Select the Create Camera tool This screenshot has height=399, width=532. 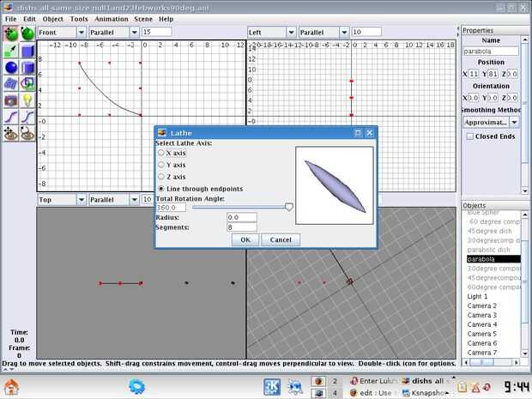click(x=11, y=100)
